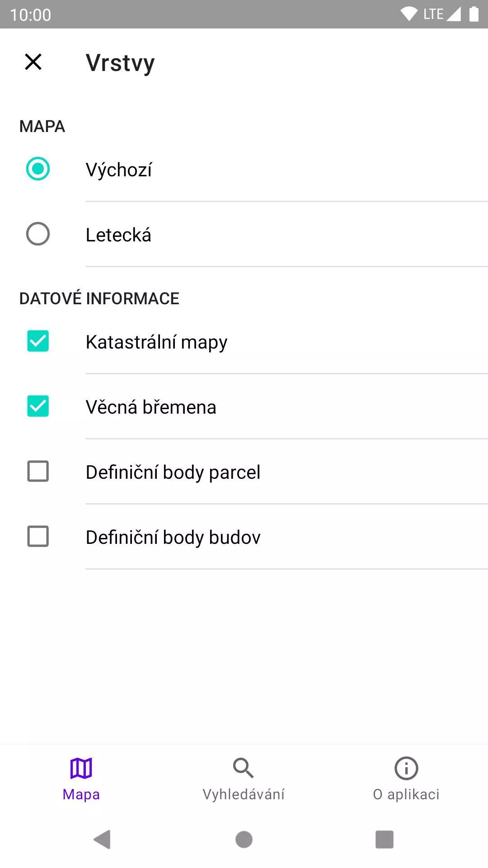Tap the battery icon in status bar

[x=474, y=14]
